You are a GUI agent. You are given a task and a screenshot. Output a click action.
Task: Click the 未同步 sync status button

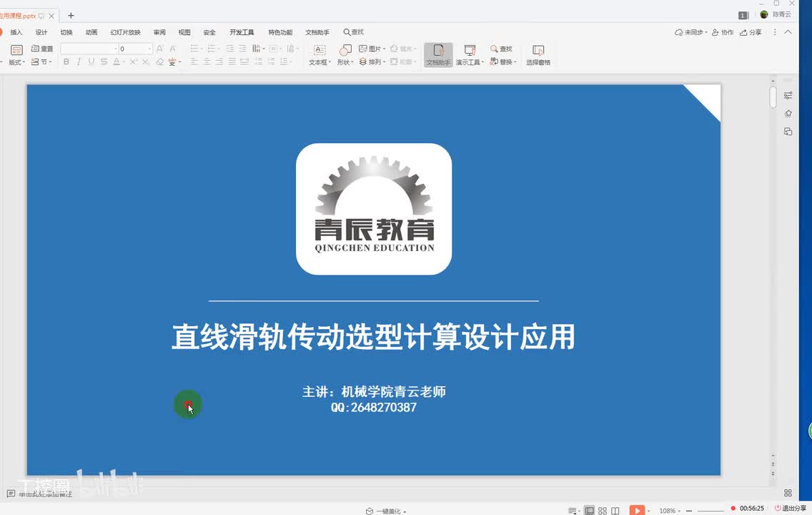click(690, 32)
